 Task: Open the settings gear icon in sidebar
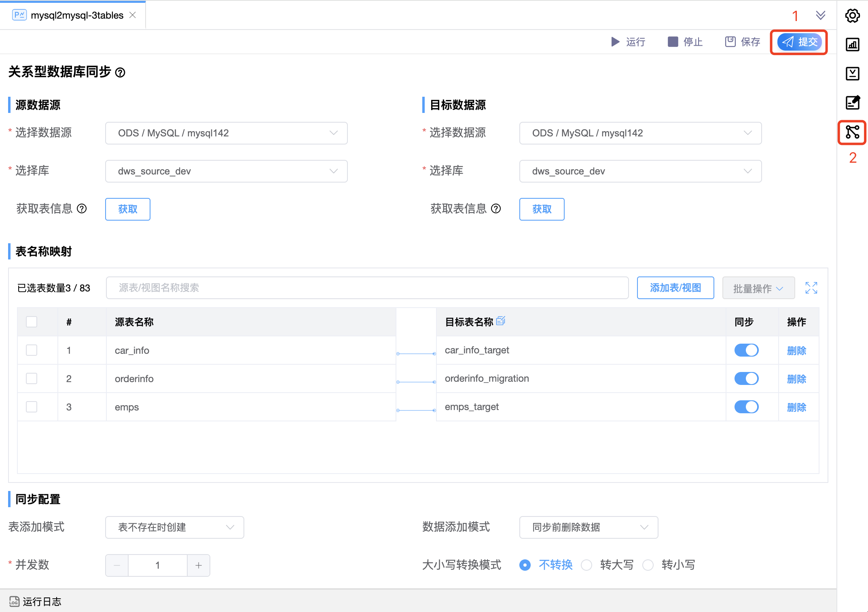coord(852,16)
